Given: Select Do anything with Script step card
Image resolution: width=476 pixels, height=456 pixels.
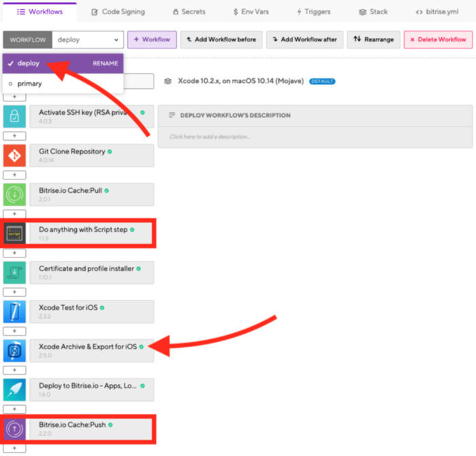Looking at the screenshot, I should tap(92, 234).
